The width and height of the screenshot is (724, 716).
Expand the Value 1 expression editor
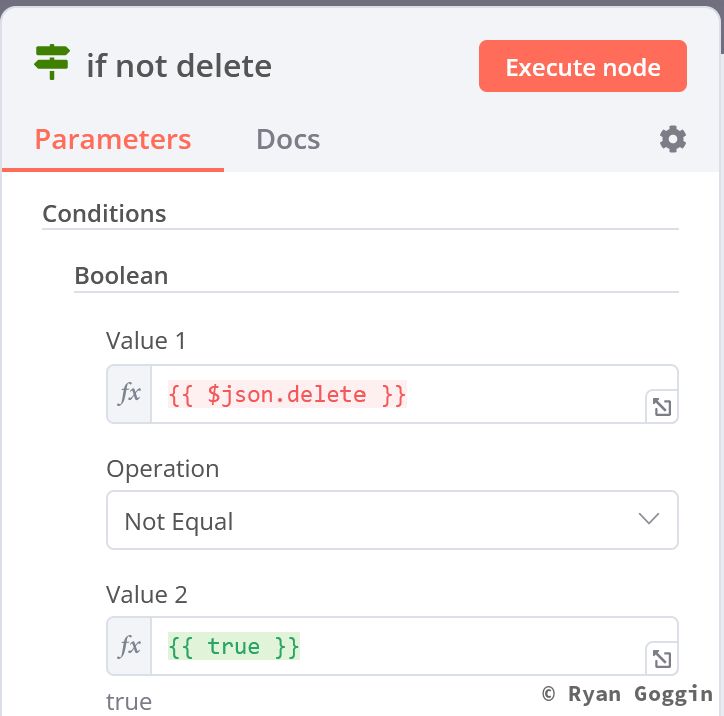click(x=661, y=407)
